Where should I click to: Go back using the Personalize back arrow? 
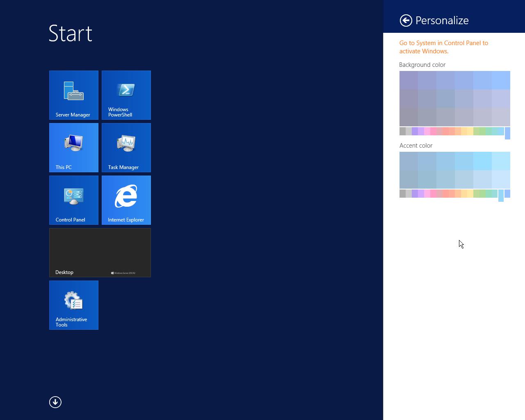click(406, 21)
